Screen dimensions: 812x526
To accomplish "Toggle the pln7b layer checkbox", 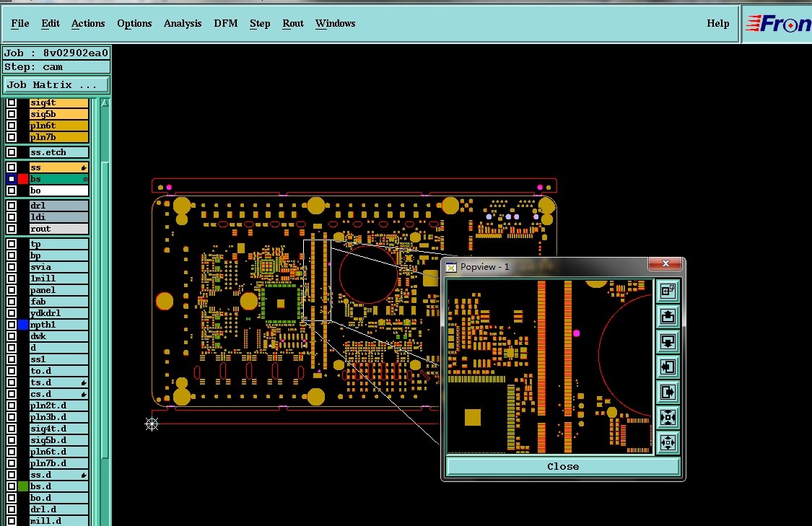I will pyautogui.click(x=12, y=137).
